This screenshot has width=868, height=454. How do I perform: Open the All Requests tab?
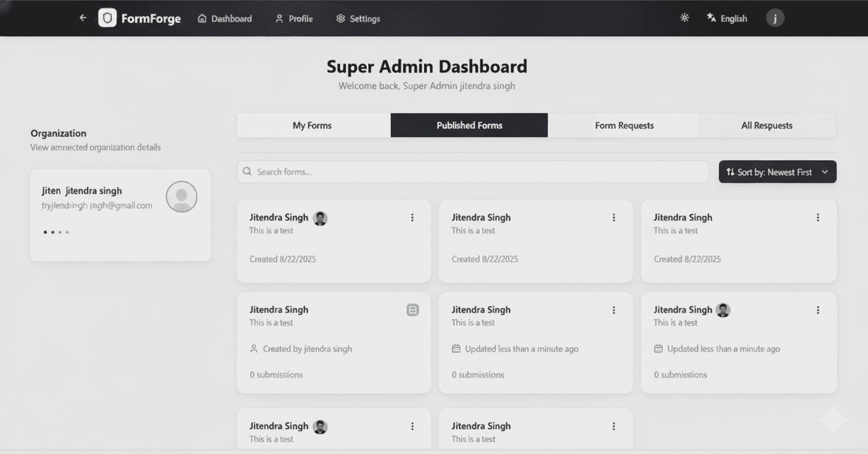766,125
